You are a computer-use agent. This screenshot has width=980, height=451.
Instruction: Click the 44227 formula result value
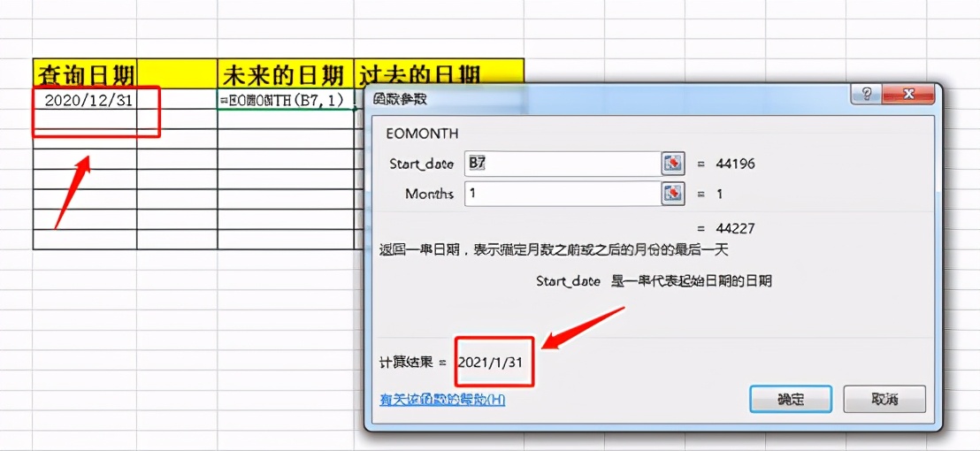(x=737, y=229)
